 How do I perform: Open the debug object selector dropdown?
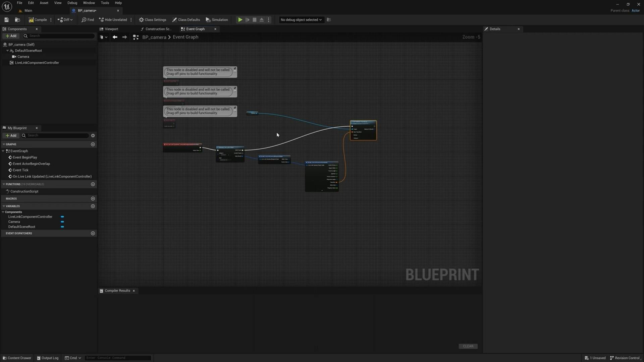(x=301, y=20)
